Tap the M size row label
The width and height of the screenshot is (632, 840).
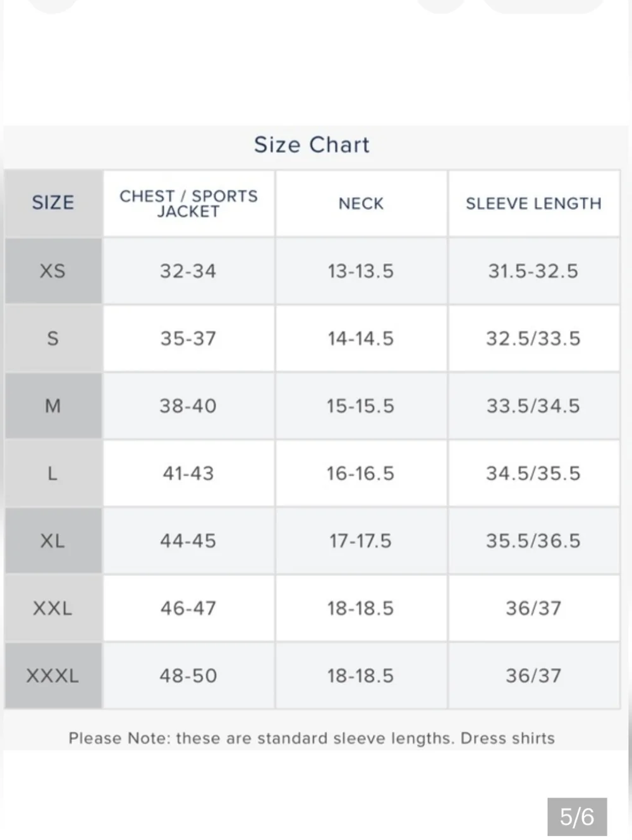pos(53,406)
